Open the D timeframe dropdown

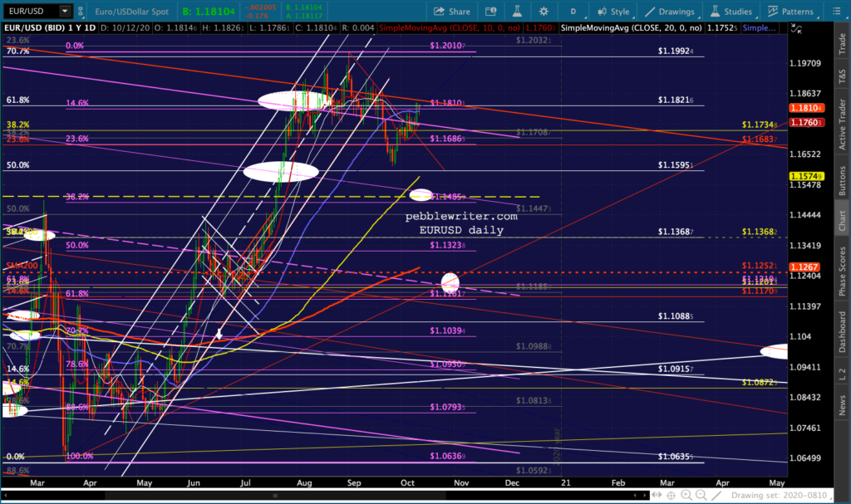573,12
